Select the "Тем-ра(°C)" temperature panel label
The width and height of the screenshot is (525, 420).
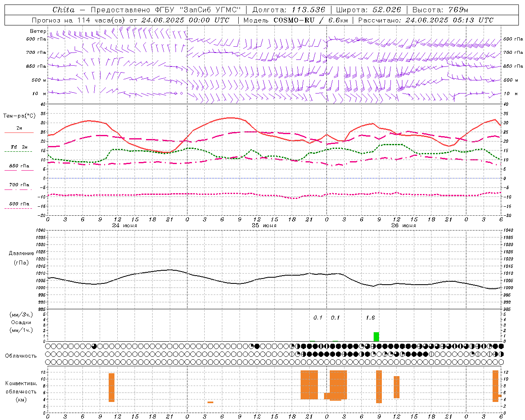[x=19, y=116]
